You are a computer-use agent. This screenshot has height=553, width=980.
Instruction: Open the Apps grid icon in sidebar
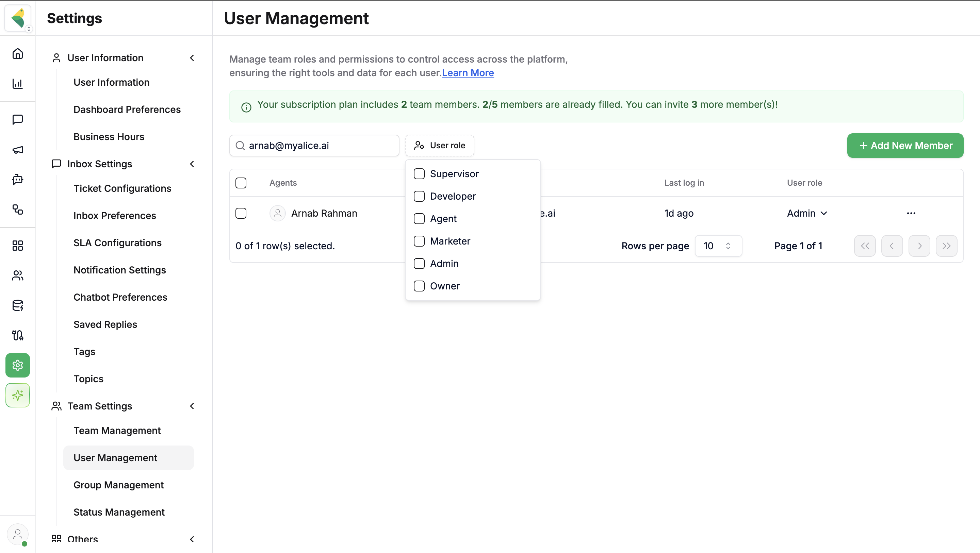17,245
